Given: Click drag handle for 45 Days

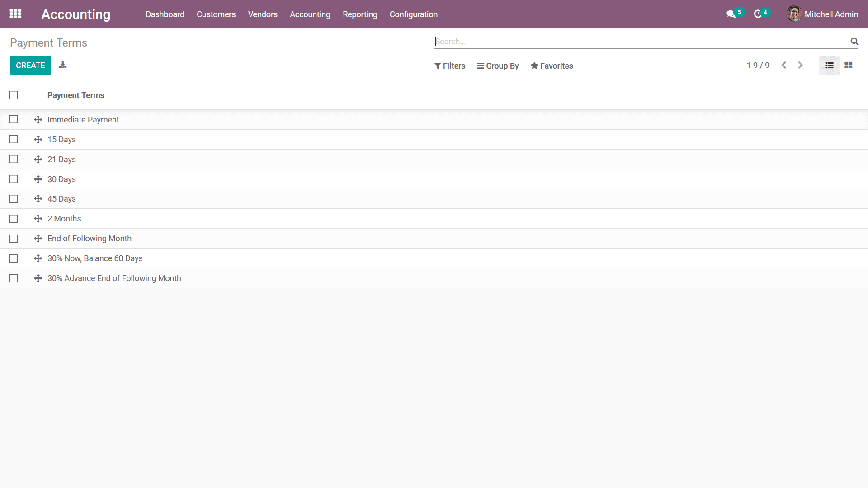Looking at the screenshot, I should 38,199.
